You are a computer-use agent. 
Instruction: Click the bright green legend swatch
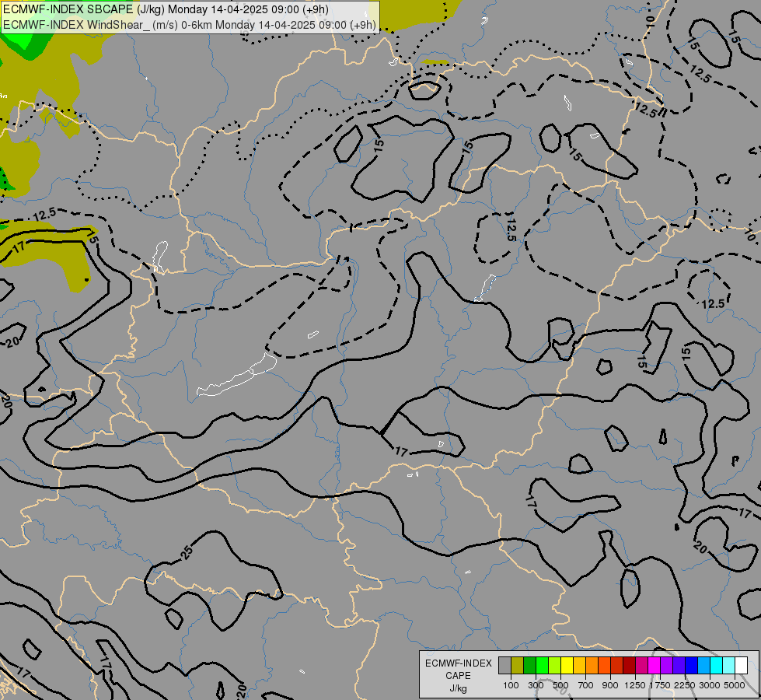click(x=543, y=665)
